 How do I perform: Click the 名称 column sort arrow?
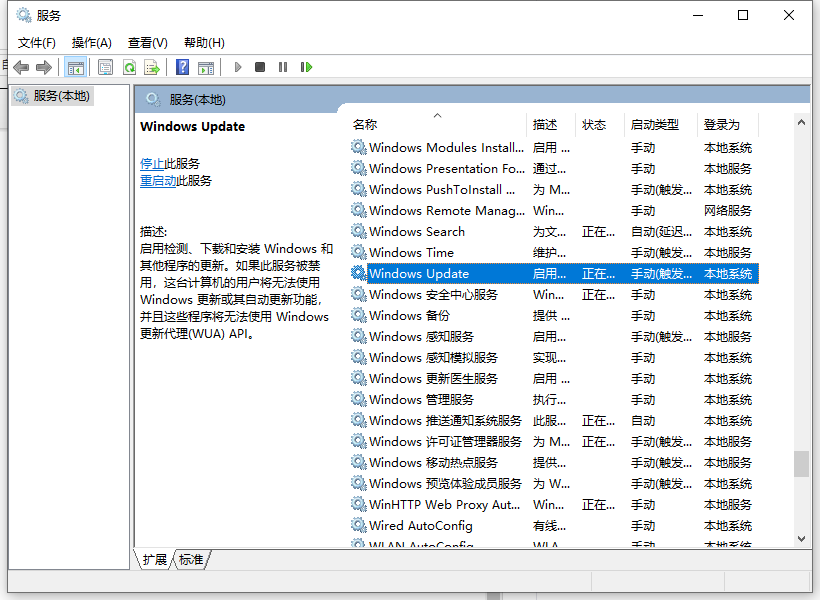click(437, 118)
